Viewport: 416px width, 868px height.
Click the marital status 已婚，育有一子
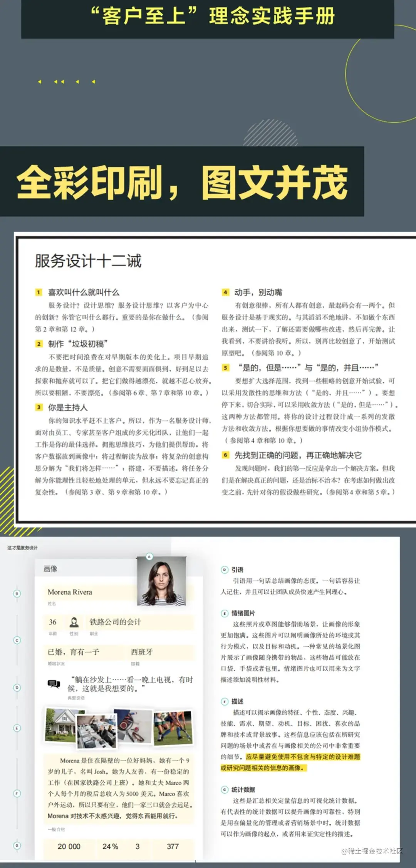(x=73, y=652)
